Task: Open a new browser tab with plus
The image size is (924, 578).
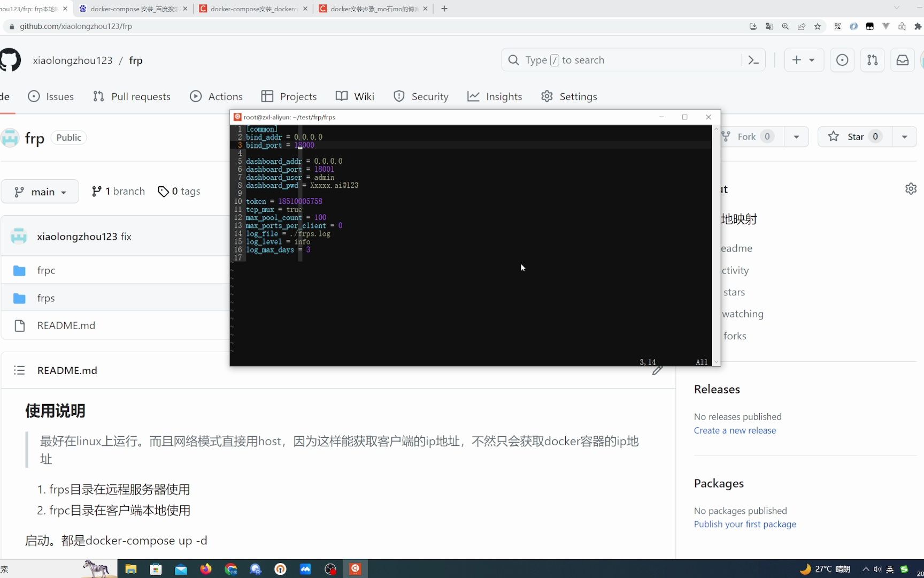Action: click(444, 9)
